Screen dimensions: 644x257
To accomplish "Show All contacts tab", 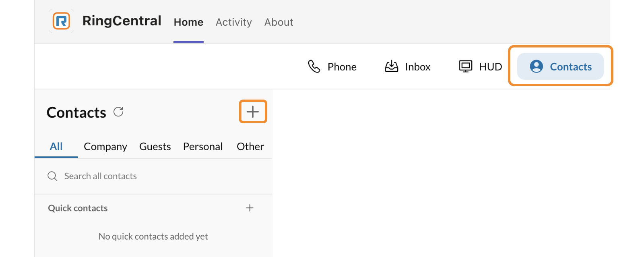I will (56, 147).
